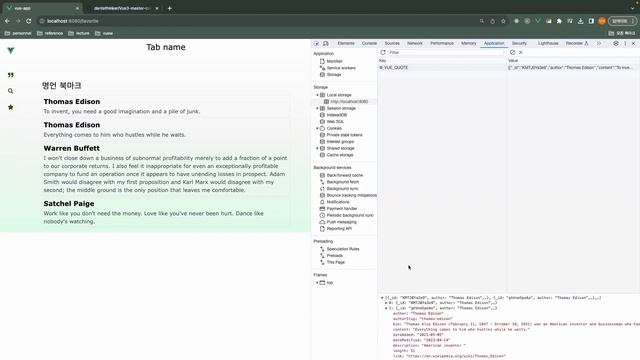Collapse array item 1 in the value preview

point(386,308)
